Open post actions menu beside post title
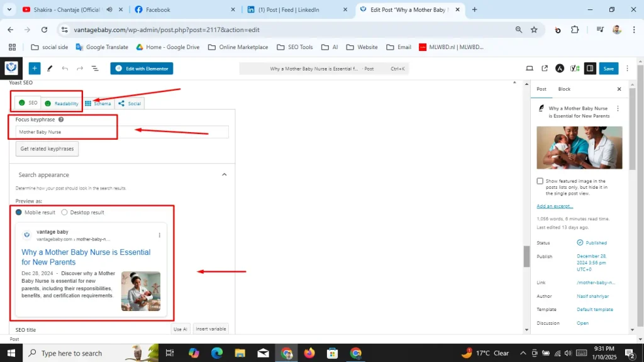Viewport: 644px width, 362px height. click(x=617, y=109)
